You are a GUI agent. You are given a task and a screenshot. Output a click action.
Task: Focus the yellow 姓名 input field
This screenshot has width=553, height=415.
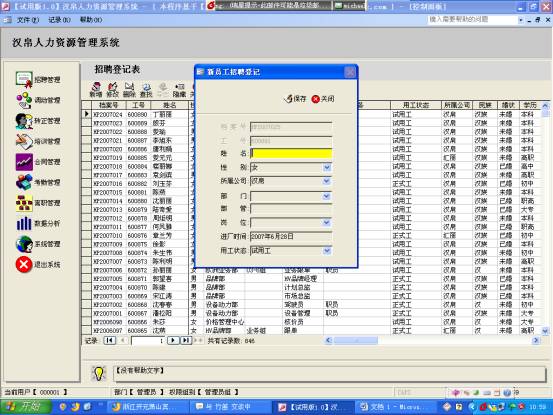(291, 153)
